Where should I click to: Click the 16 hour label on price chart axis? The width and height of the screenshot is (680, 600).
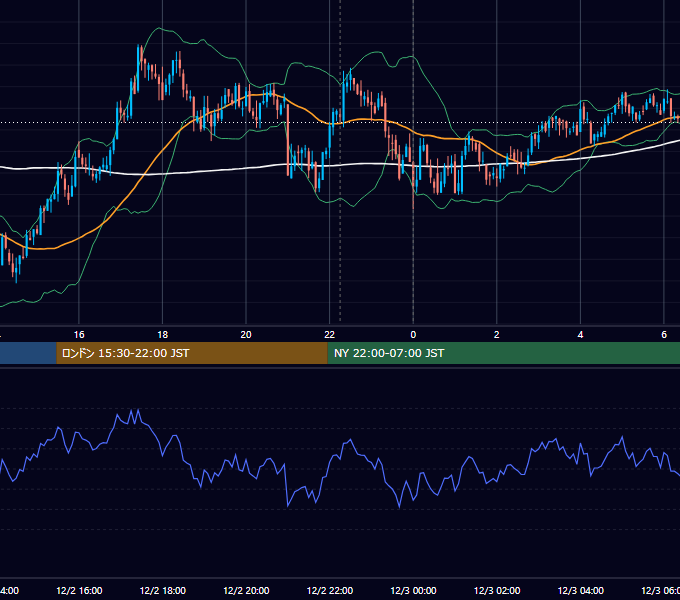pos(79,335)
